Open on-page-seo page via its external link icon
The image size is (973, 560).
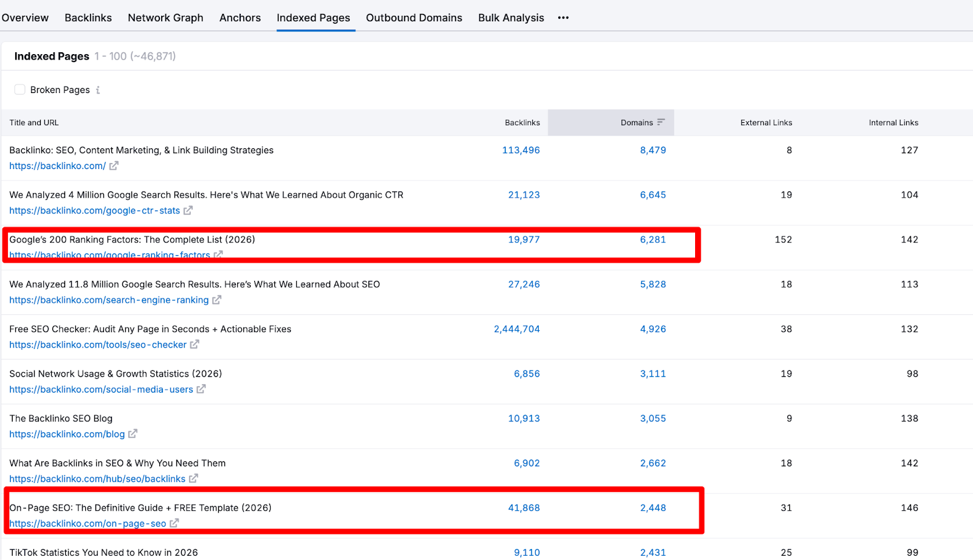(x=175, y=523)
